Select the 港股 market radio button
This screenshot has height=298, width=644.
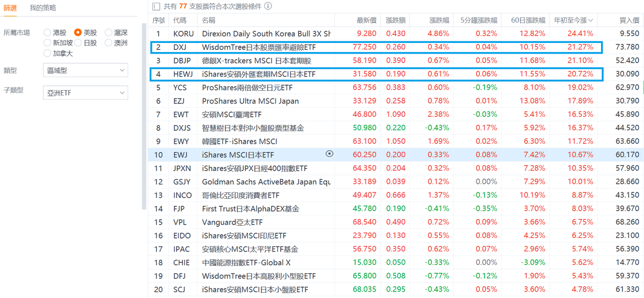[x=47, y=33]
